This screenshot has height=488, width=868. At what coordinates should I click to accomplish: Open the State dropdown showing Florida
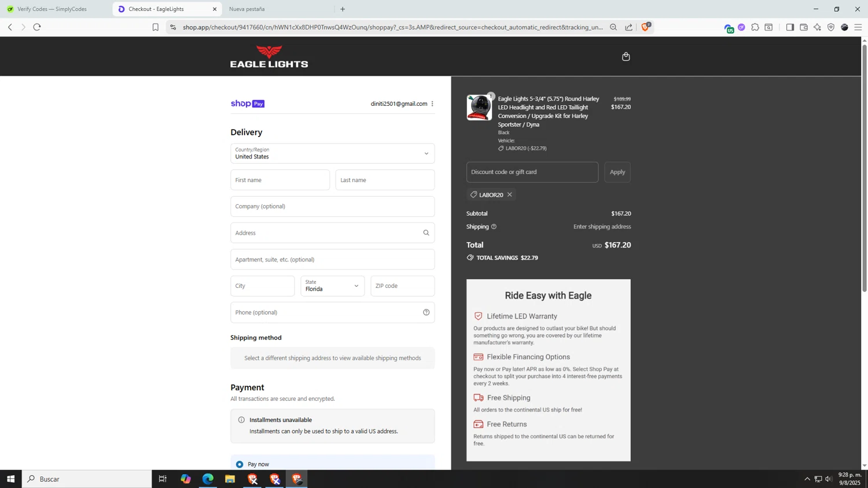pyautogui.click(x=333, y=286)
